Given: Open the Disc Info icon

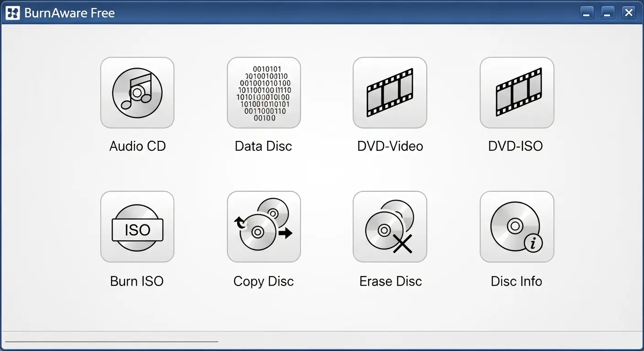Looking at the screenshot, I should [x=517, y=227].
